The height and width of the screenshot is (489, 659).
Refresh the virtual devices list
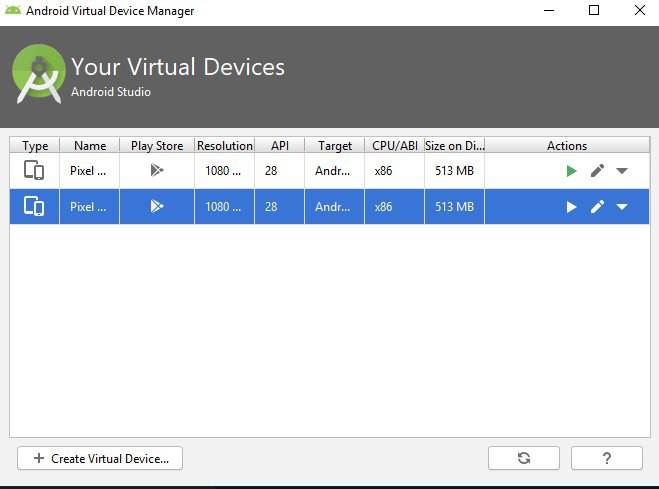pos(524,458)
